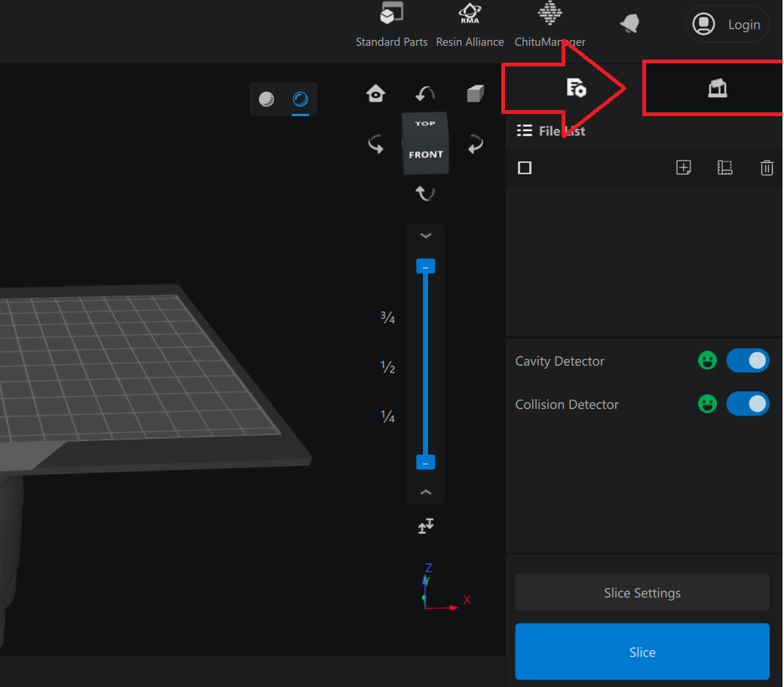The image size is (784, 687).
Task: Open Resin Alliance panel
Action: (470, 25)
